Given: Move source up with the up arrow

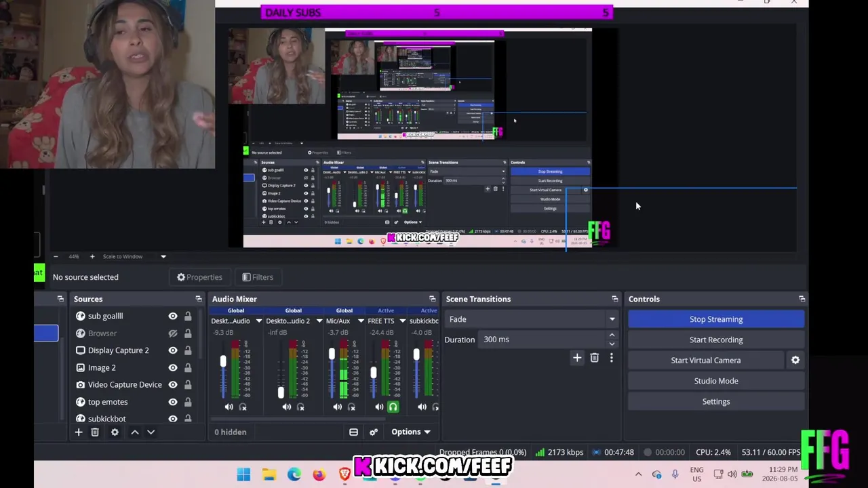Looking at the screenshot, I should click(x=134, y=432).
